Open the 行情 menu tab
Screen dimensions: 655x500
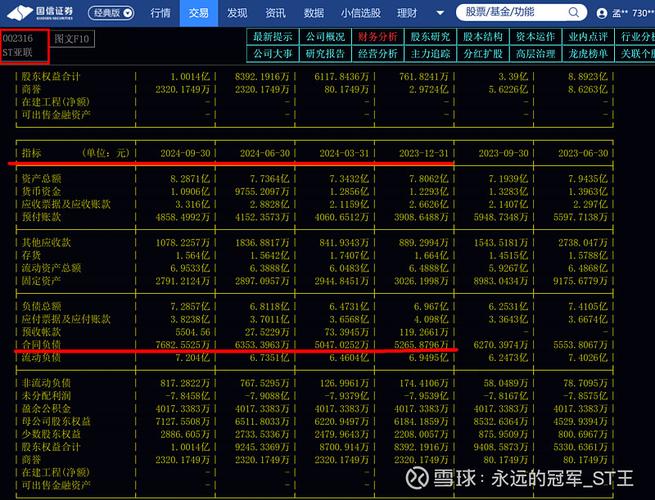161,13
